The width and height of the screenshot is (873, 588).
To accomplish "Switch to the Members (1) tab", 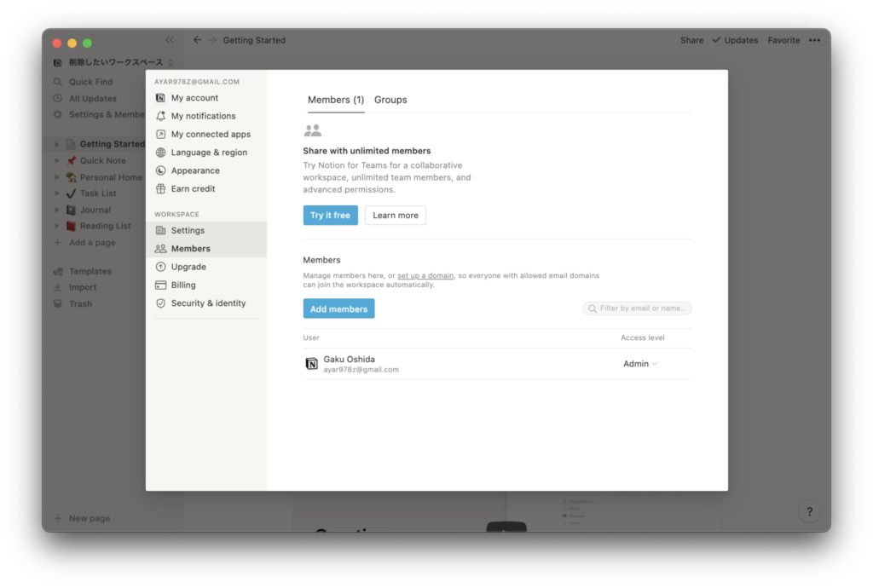I will 336,101.
